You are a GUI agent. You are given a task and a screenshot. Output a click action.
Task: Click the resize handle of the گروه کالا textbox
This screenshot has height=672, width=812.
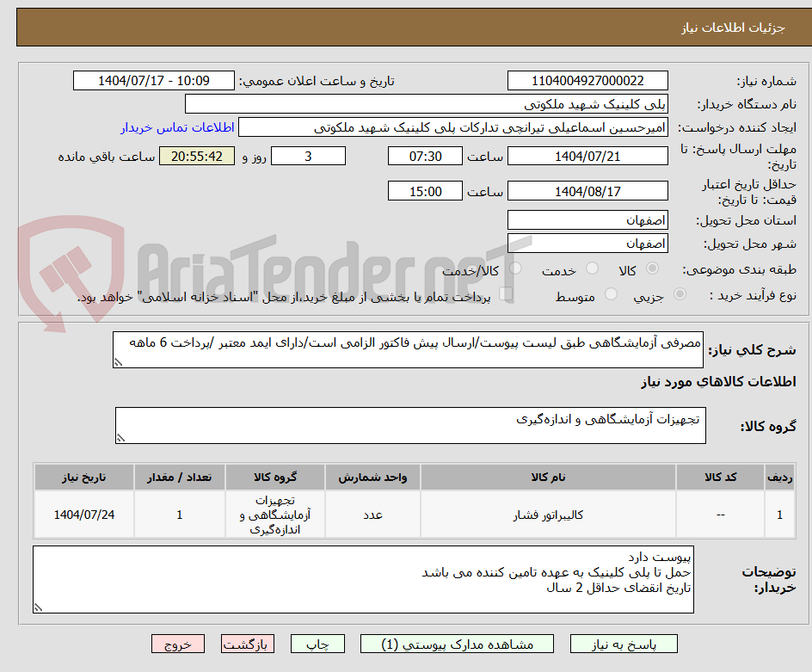click(120, 438)
